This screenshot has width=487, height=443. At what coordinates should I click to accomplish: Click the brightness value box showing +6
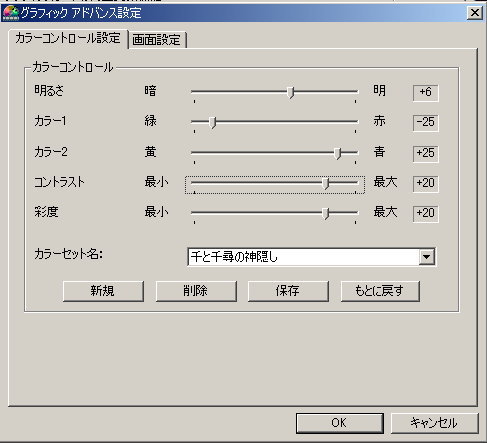pos(426,92)
